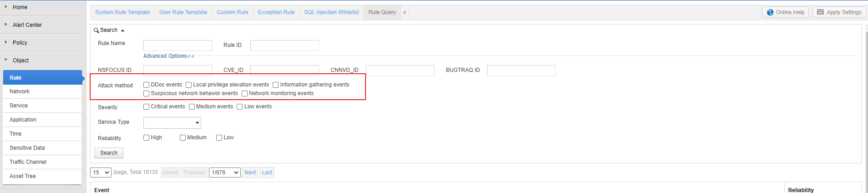The image size is (868, 193).
Task: Collapse the Search panel arrow
Action: coord(122,30)
